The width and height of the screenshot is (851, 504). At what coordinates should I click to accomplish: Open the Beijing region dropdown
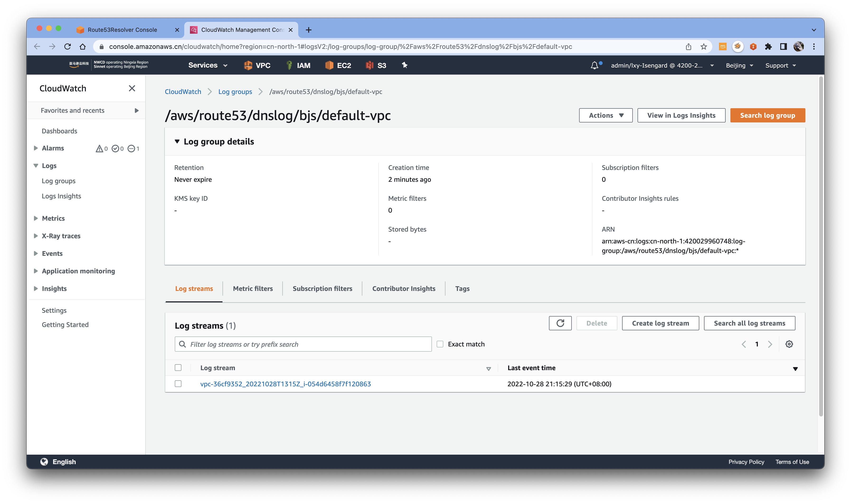point(740,65)
